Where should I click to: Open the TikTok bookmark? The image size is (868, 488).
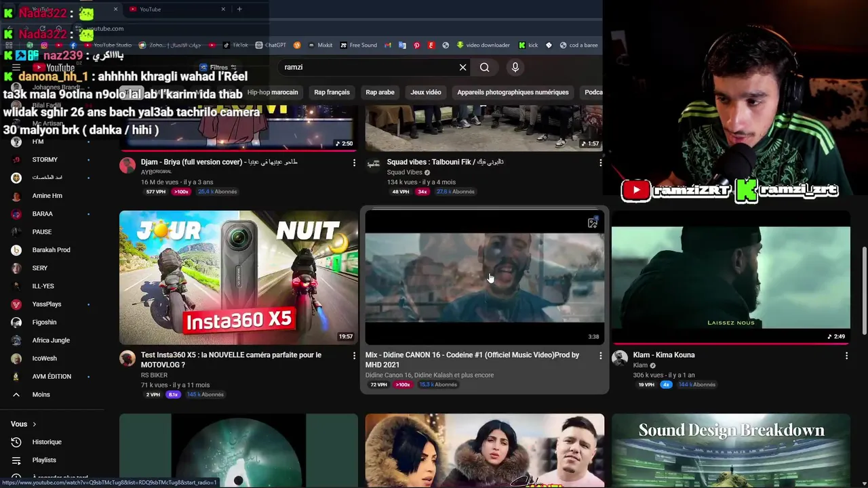[235, 45]
